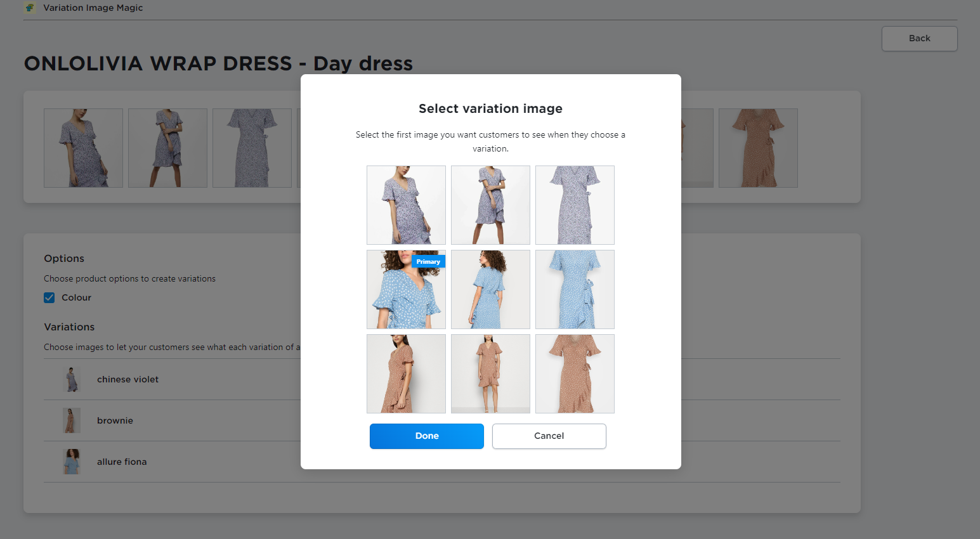Select the brown dress product-only image in dialog

tap(575, 373)
